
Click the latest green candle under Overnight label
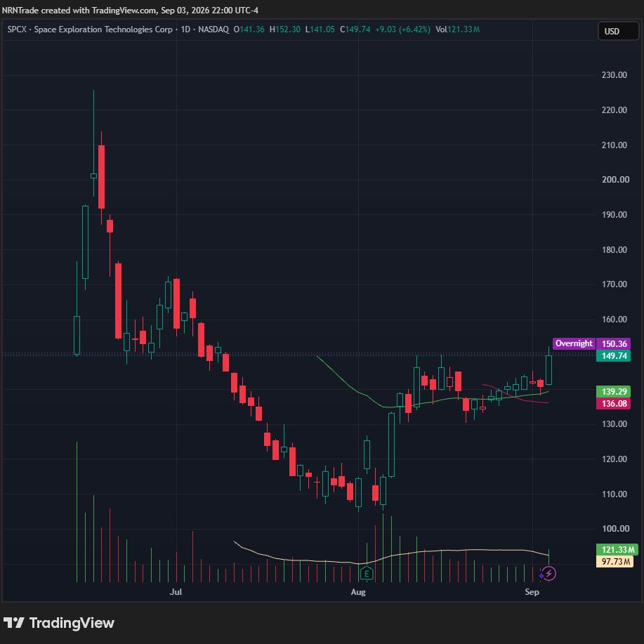[548, 370]
